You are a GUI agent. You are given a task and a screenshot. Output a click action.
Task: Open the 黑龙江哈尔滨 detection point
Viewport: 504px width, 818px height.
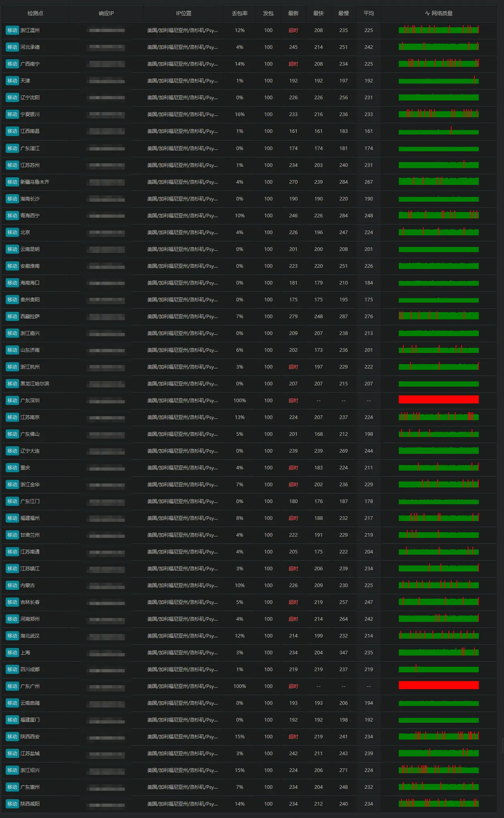[x=35, y=384]
